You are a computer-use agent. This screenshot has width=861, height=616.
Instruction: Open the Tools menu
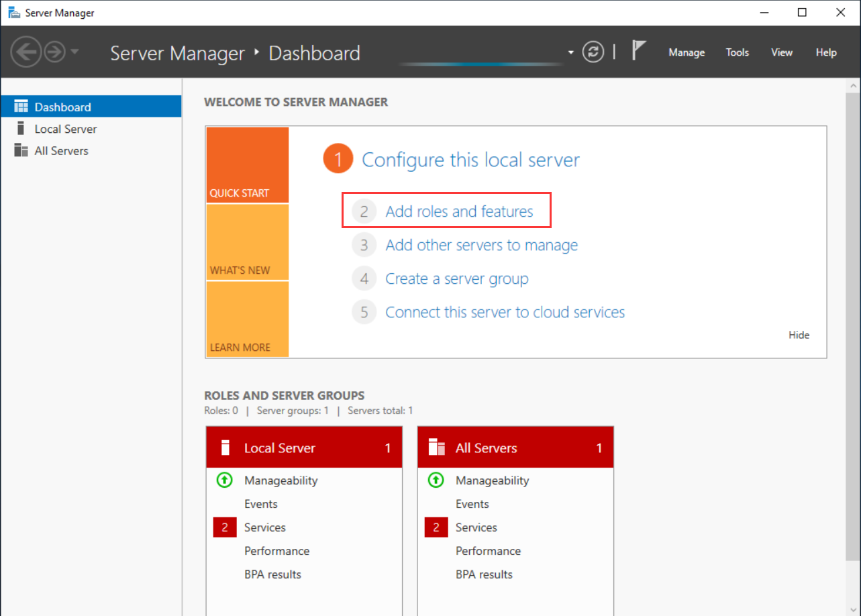click(737, 52)
